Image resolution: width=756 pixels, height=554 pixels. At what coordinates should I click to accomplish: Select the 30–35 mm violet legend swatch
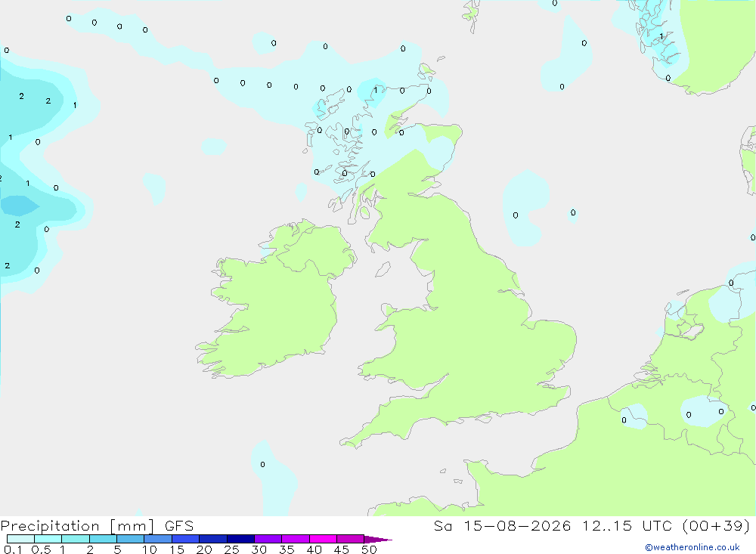[x=268, y=539]
